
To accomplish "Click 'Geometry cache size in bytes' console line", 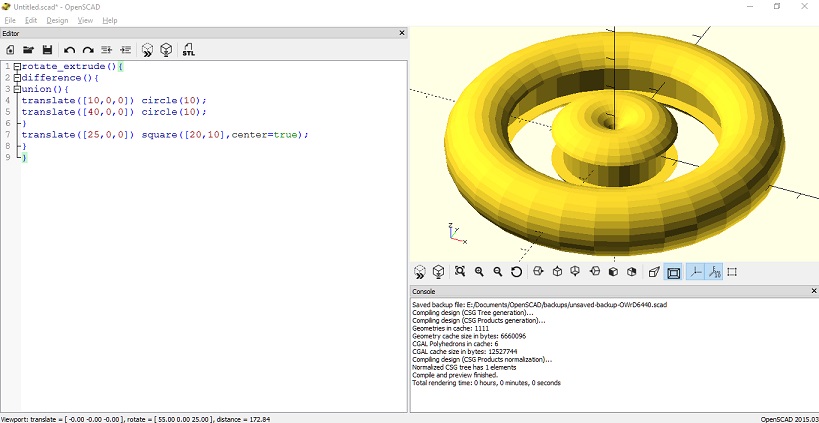I will [x=469, y=336].
